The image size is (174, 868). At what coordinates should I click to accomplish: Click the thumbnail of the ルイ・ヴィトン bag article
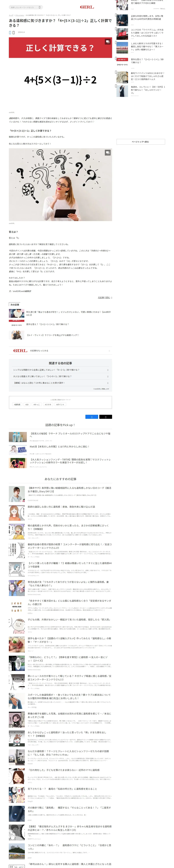[x=17, y=335]
